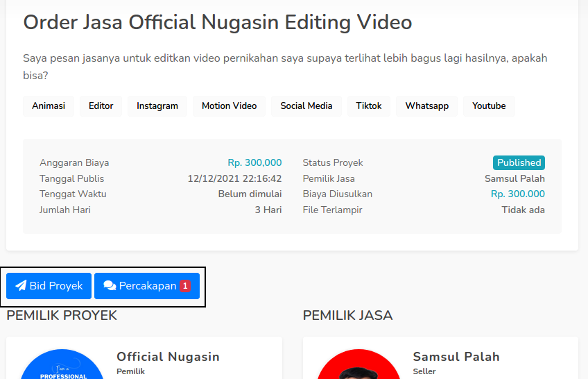Click the 12/12/2021 22:16:42 publish date
The height and width of the screenshot is (379, 588).
235,178
